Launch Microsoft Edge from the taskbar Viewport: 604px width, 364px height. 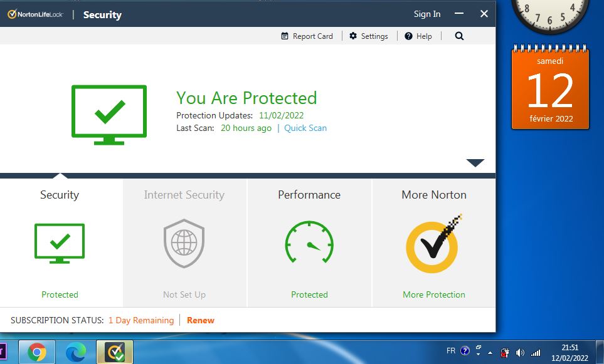pos(75,352)
